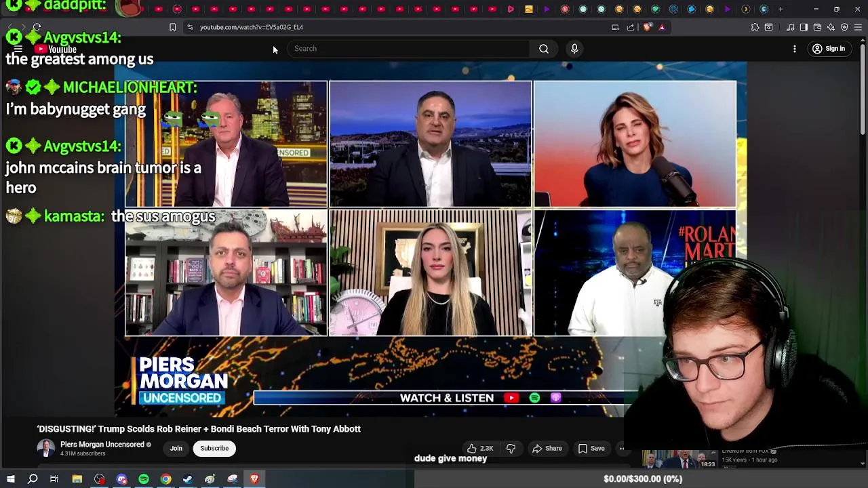The height and width of the screenshot is (488, 868).
Task: Like the video with thumbs up
Action: coord(480,448)
